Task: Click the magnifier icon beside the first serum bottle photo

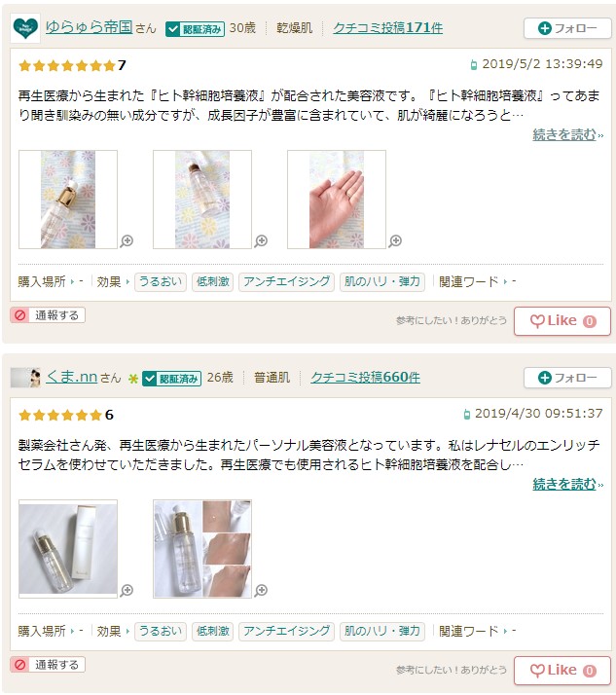Action: click(127, 241)
